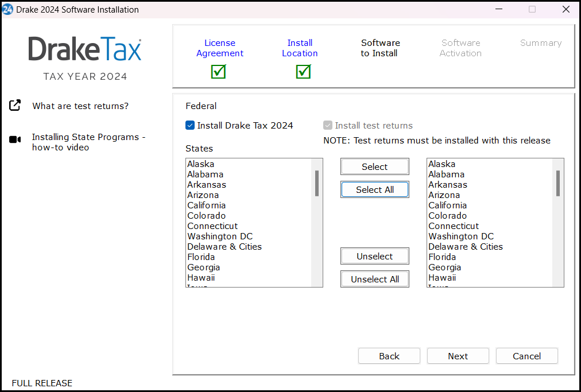Select Alaska in the right selected list
This screenshot has width=581, height=392.
point(490,164)
